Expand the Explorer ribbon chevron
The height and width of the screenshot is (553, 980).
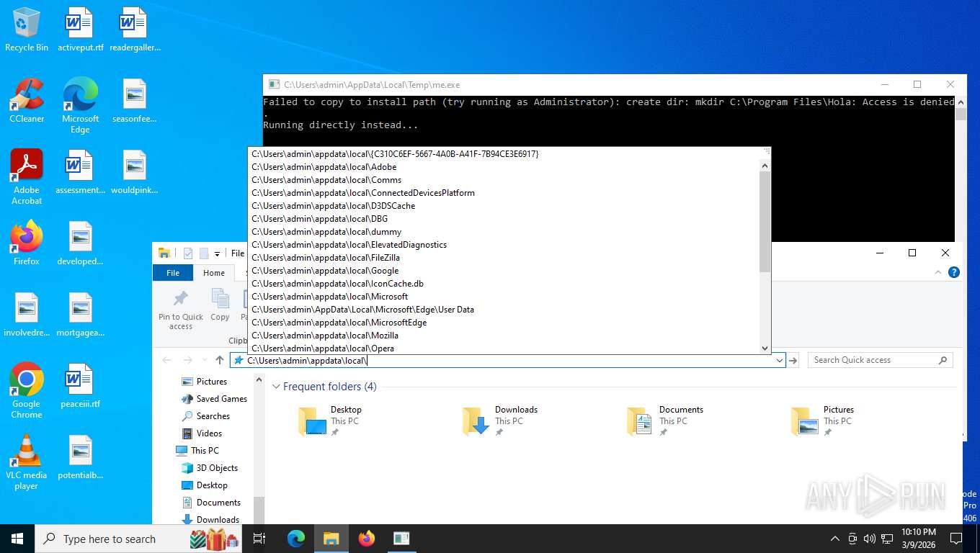point(937,272)
